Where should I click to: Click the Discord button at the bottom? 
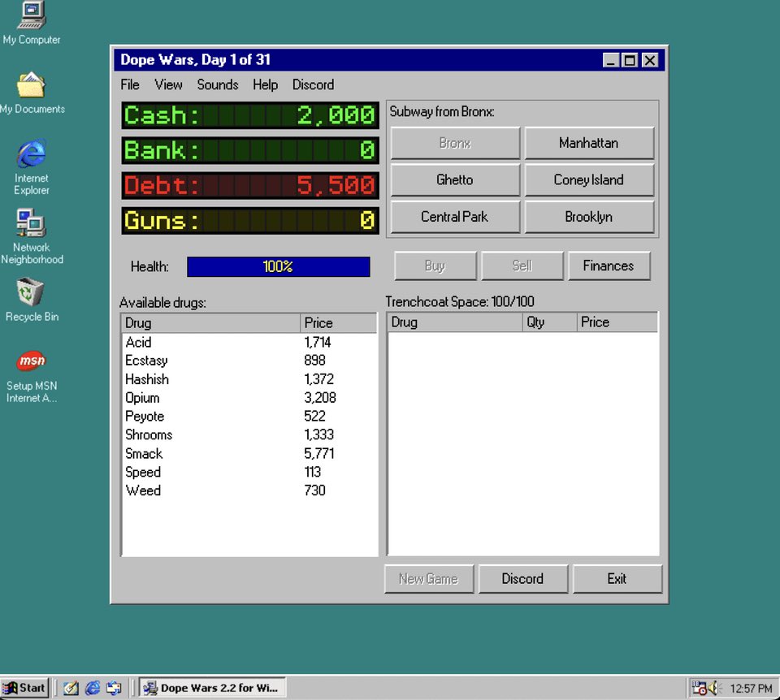523,578
